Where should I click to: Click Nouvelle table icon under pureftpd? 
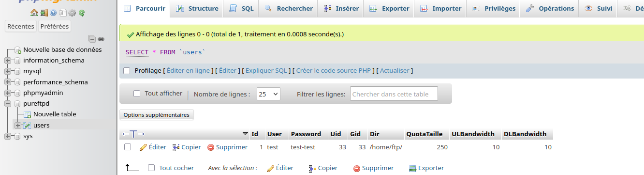(28, 114)
